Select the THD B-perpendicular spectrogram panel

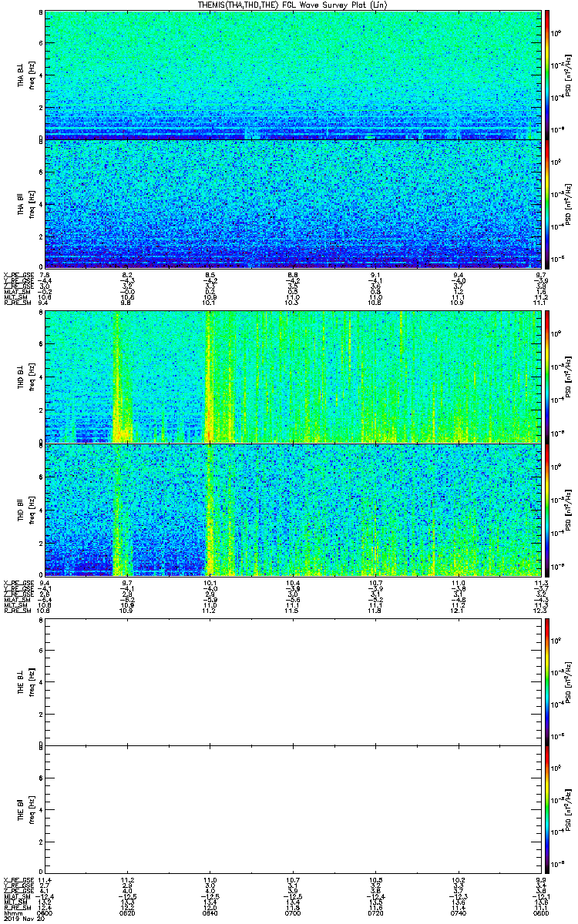[292, 377]
